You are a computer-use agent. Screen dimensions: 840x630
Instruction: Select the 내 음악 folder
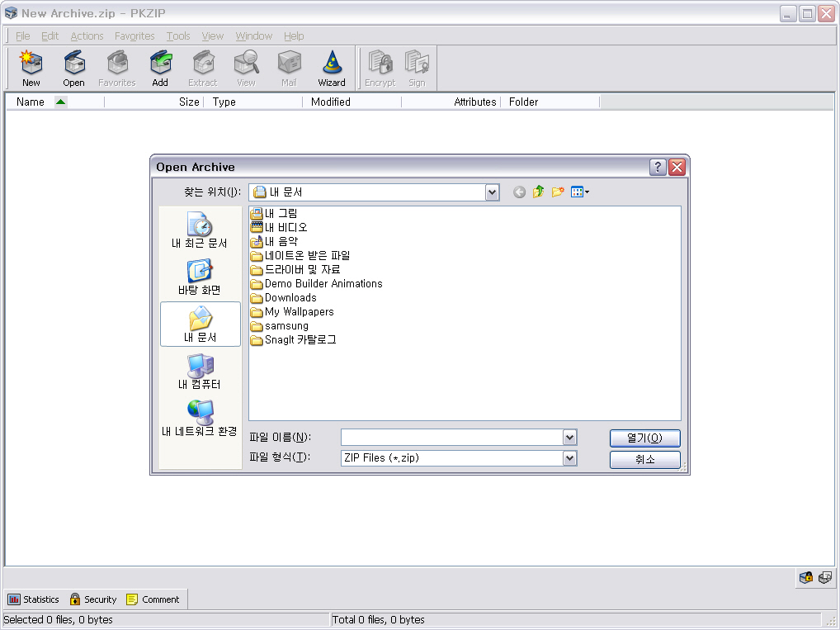pos(274,241)
